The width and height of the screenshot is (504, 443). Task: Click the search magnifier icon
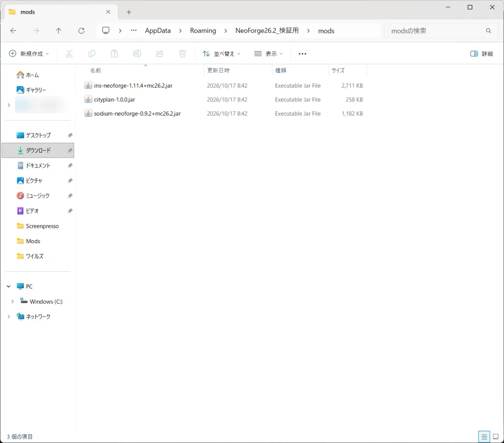[489, 31]
